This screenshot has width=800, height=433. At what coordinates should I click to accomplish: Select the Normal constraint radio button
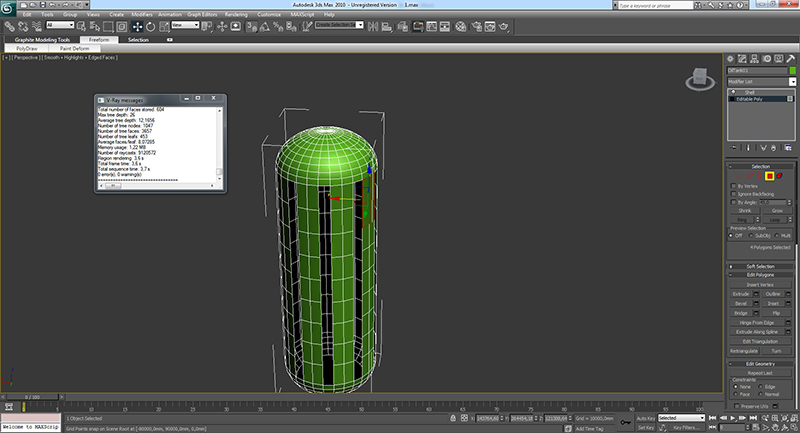pos(761,394)
